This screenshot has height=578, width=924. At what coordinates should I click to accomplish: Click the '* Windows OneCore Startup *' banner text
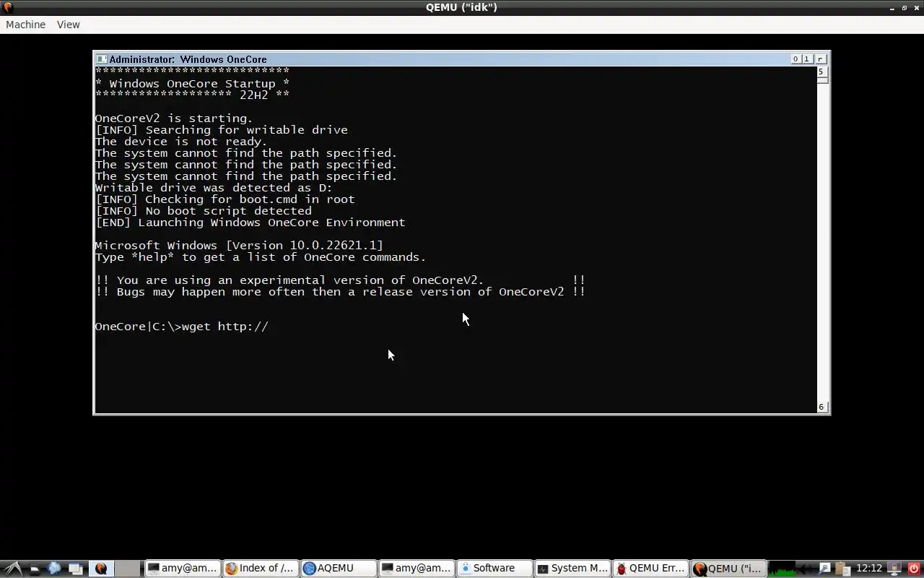point(192,84)
